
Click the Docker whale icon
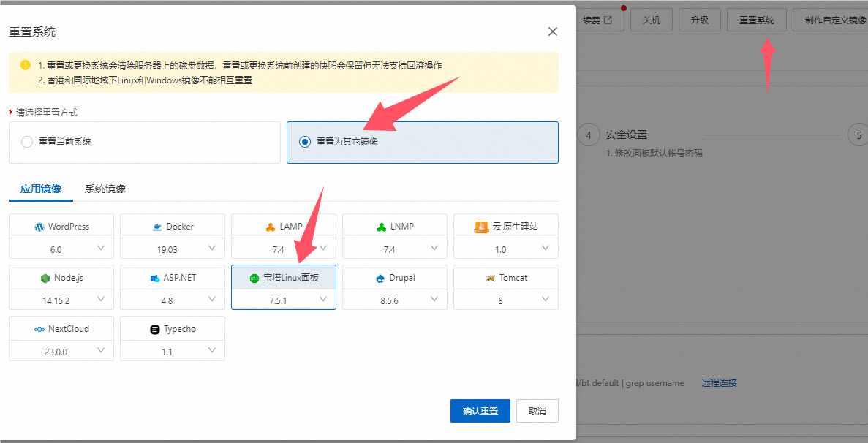click(x=156, y=227)
